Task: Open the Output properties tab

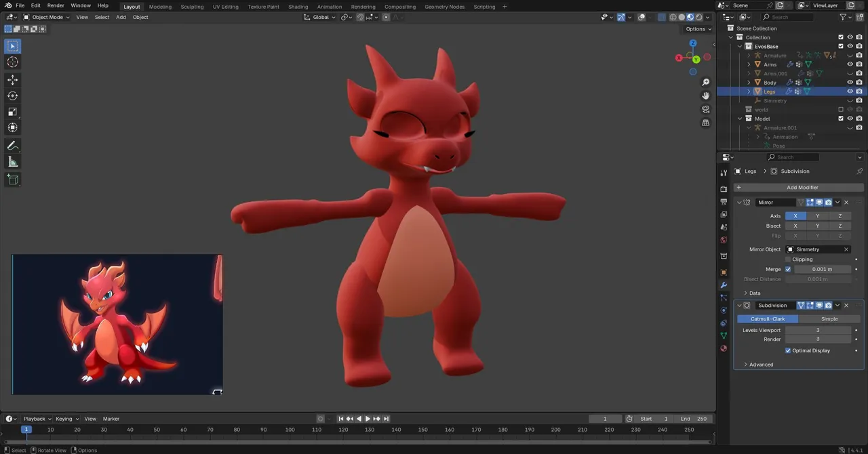Action: 724,202
